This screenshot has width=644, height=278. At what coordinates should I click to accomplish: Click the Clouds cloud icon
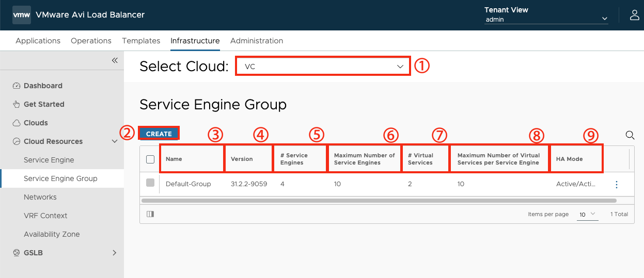pyautogui.click(x=17, y=123)
